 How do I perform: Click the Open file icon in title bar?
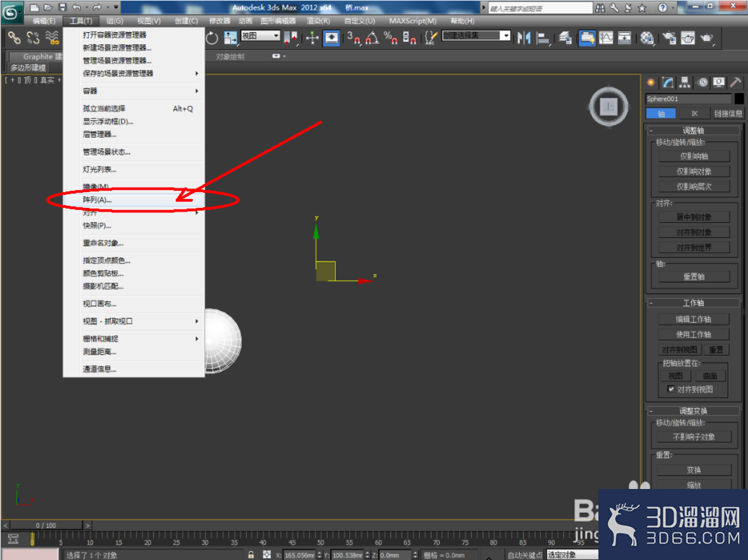[x=49, y=7]
